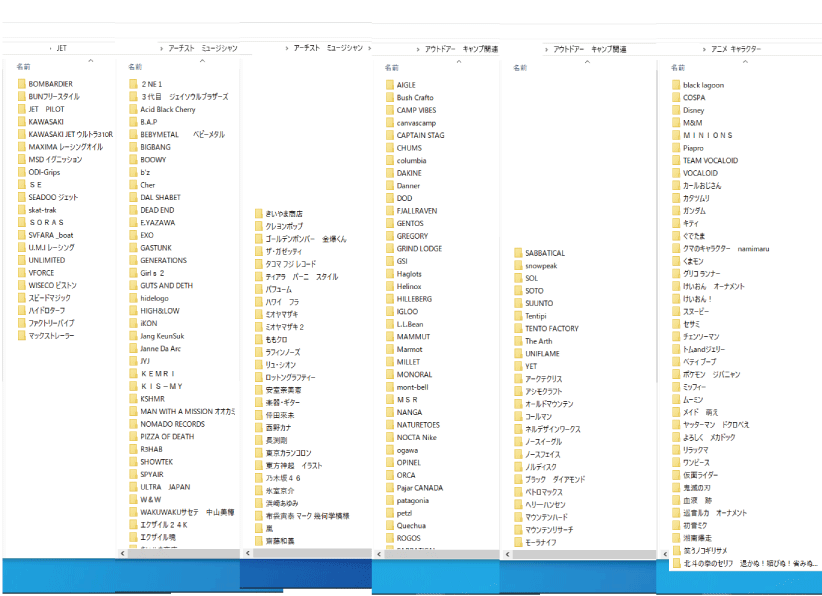Image resolution: width=822 pixels, height=596 pixels.
Task: Click 名前 header above AIGLE folder list
Action: 392,68
